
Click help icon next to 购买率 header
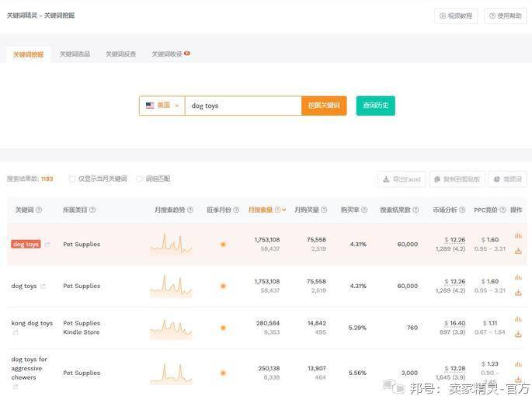tap(364, 210)
